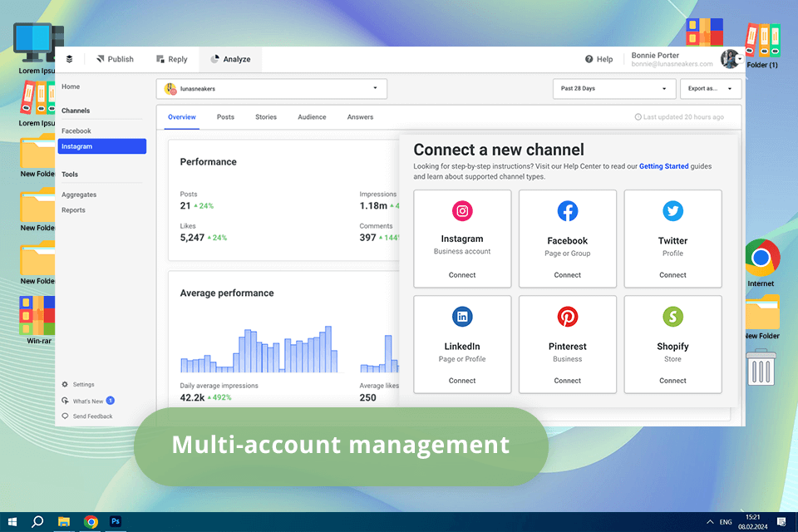Click the What's New megaphone icon
This screenshot has width=798, height=532.
65,401
